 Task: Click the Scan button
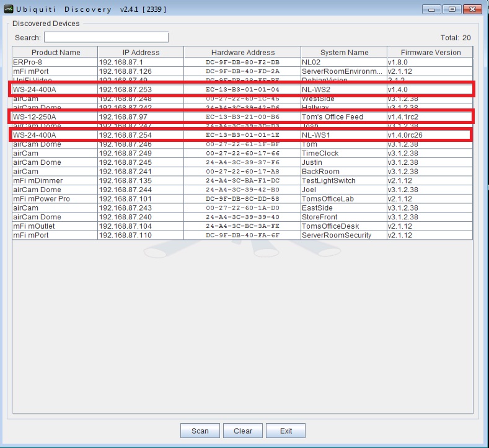(x=200, y=431)
